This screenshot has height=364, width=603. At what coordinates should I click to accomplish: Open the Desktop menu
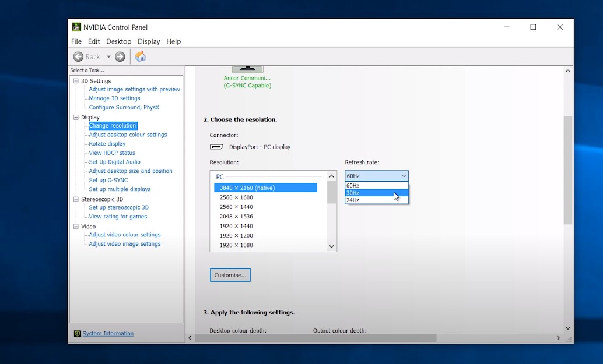[118, 41]
